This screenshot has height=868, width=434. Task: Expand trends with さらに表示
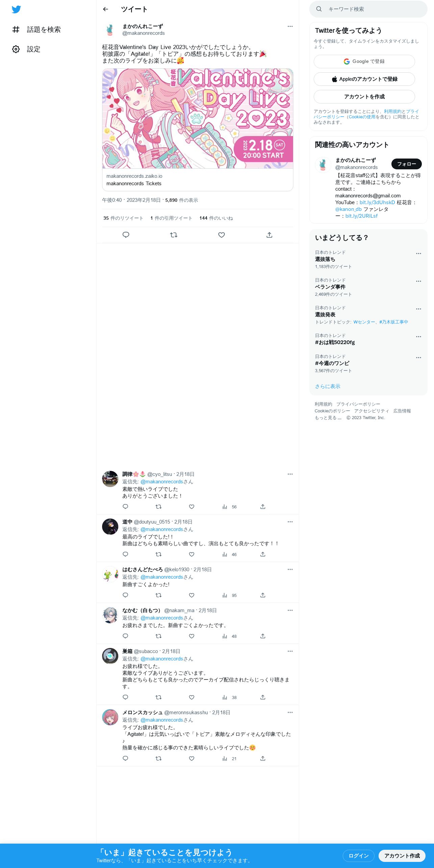click(328, 386)
